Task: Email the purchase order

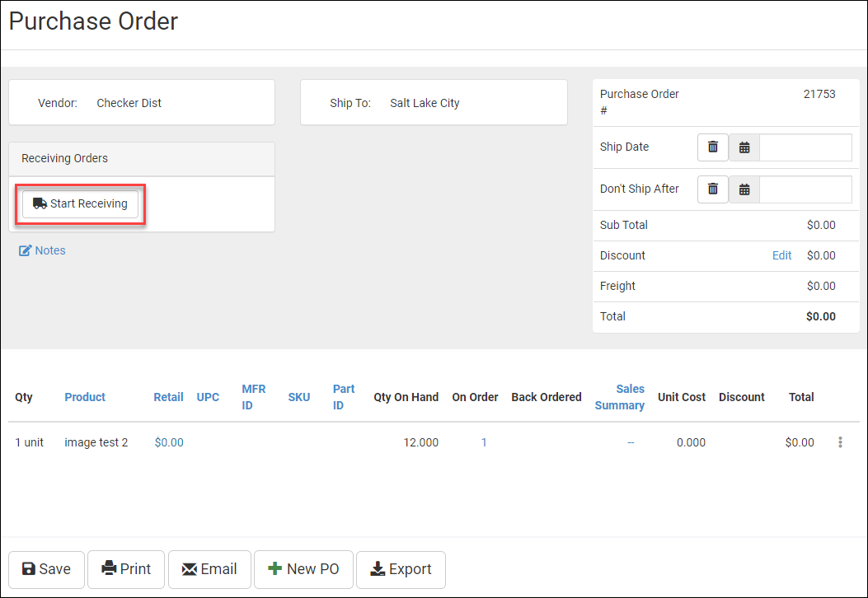Action: tap(209, 569)
